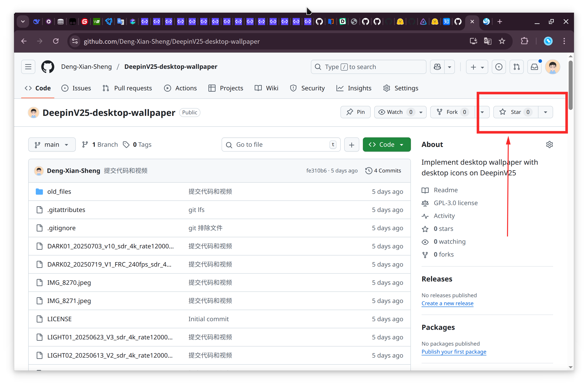Open the main branch selector
The height and width of the screenshot is (386, 588).
52,145
